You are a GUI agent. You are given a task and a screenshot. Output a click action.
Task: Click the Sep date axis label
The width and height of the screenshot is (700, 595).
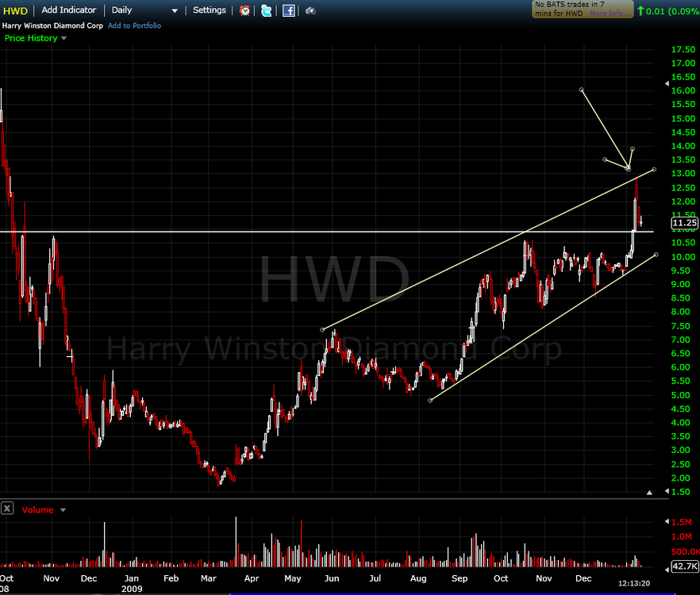(460, 578)
